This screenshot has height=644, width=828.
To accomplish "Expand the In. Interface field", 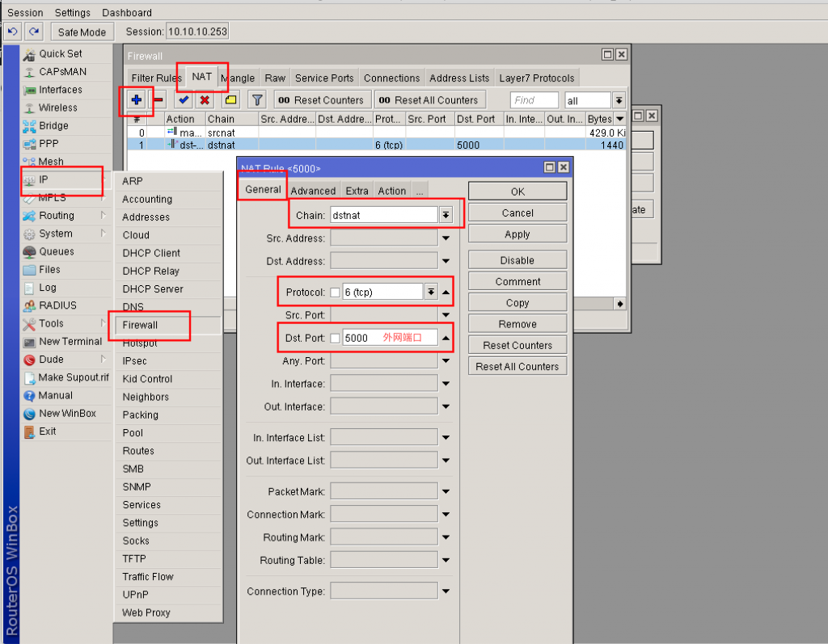I will coord(446,384).
